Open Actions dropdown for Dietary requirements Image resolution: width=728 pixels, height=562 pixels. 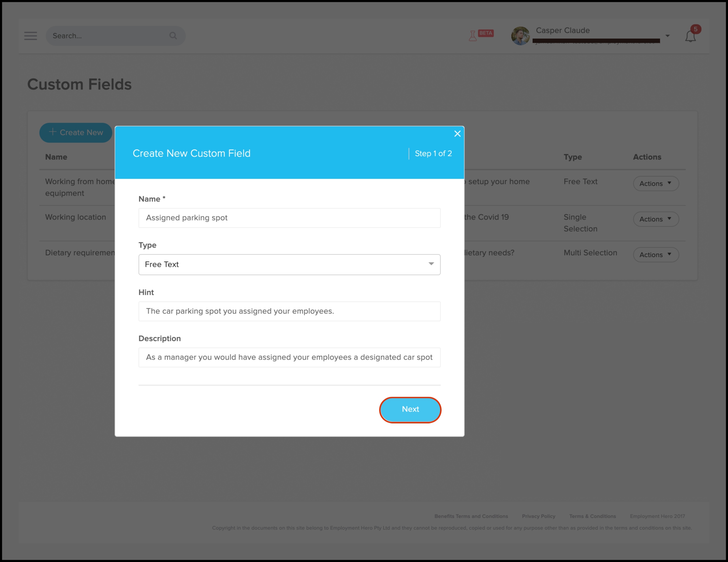655,255
